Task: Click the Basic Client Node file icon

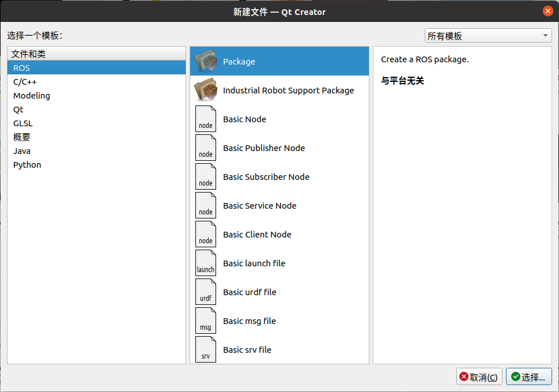Action: tap(206, 235)
